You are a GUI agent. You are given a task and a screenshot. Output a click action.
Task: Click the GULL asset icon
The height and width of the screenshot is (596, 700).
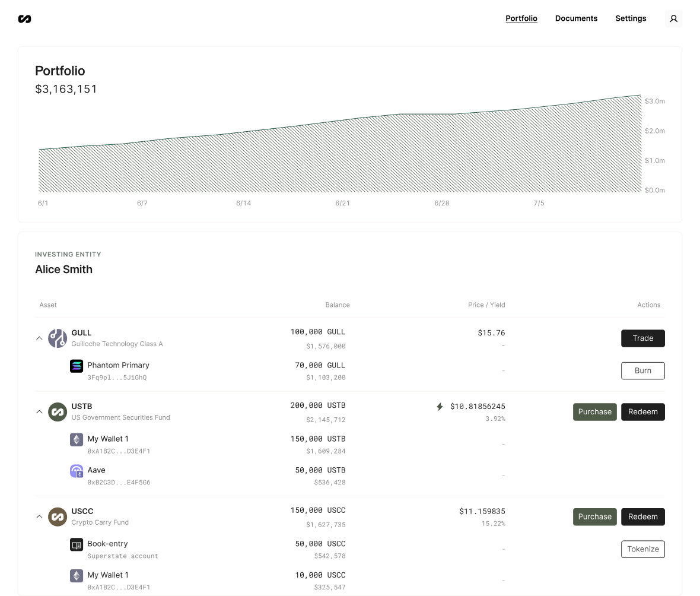point(58,338)
